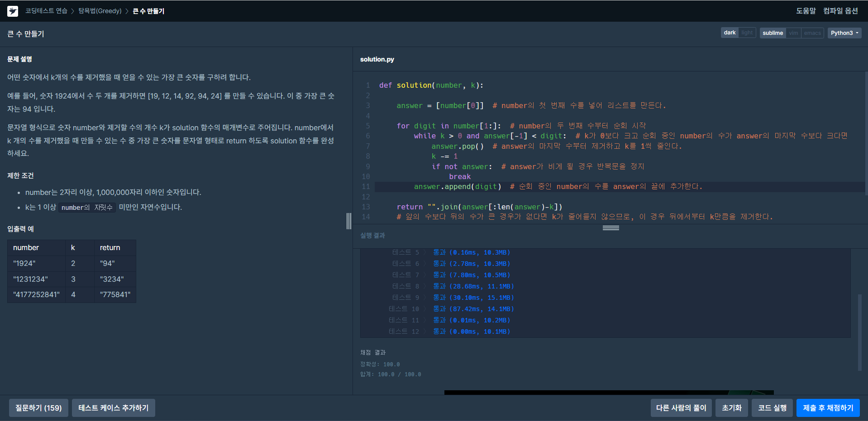Switch editor theme to light
Screen dimensions: 868x421
pyautogui.click(x=747, y=33)
